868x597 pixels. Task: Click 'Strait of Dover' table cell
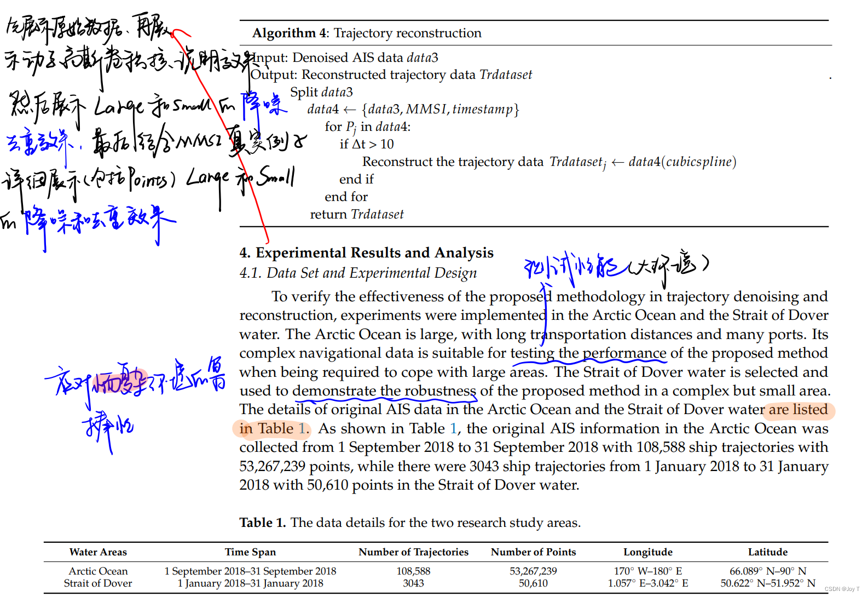tap(98, 583)
